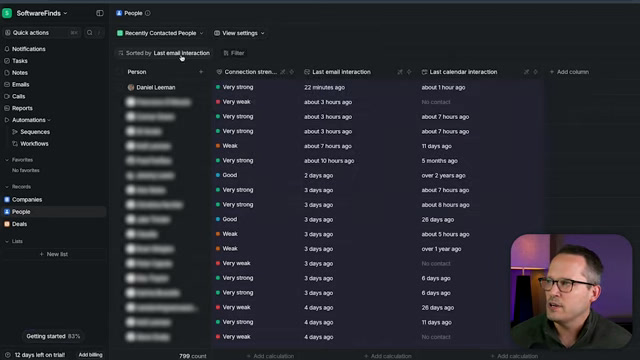Expand the Automations section
The height and width of the screenshot is (360, 640).
[x=29, y=120]
